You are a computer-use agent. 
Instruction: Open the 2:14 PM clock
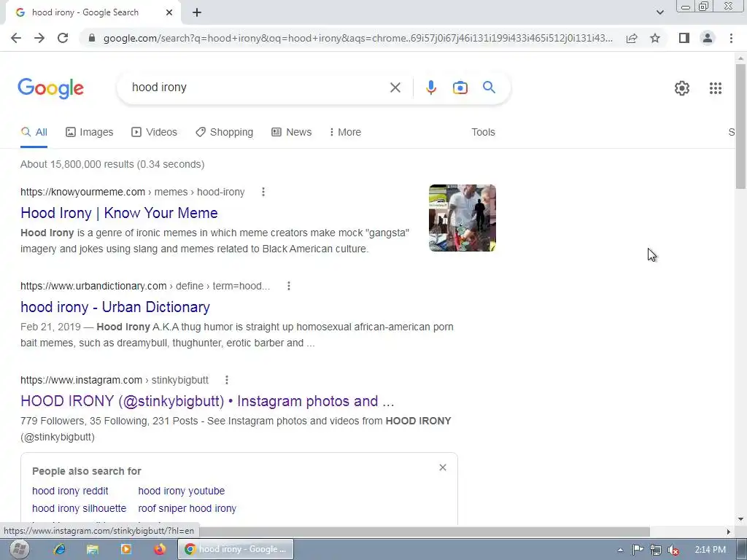tap(710, 550)
